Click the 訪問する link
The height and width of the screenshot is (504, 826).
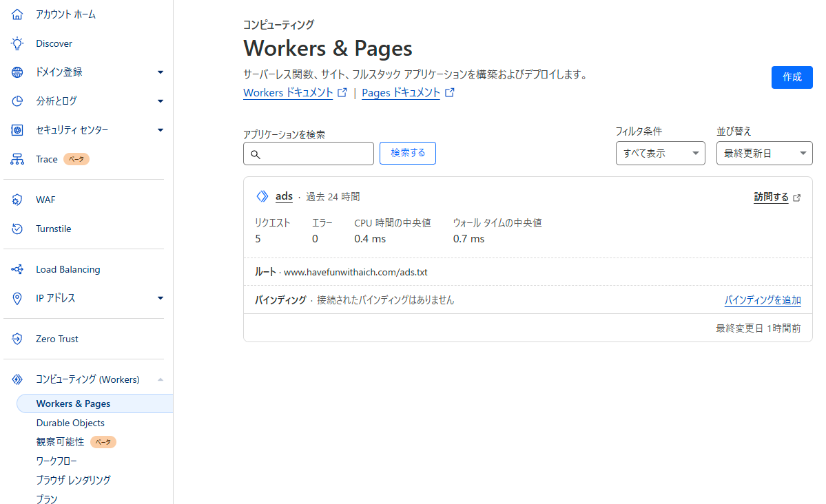point(771,197)
